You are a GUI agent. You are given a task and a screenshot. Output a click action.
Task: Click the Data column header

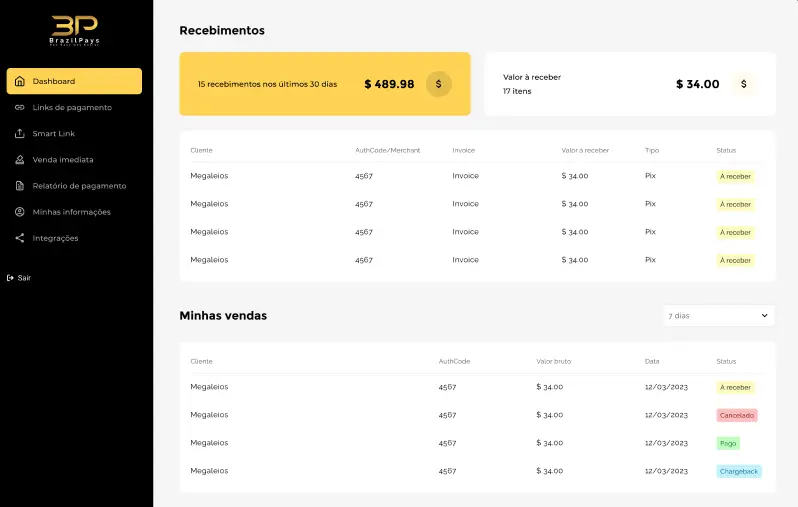click(652, 361)
